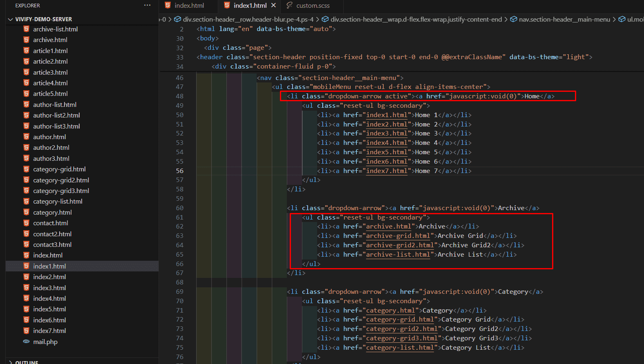Follow archive-grid.html href link on line 63
Screen dimensions: 644x364
(x=398, y=236)
